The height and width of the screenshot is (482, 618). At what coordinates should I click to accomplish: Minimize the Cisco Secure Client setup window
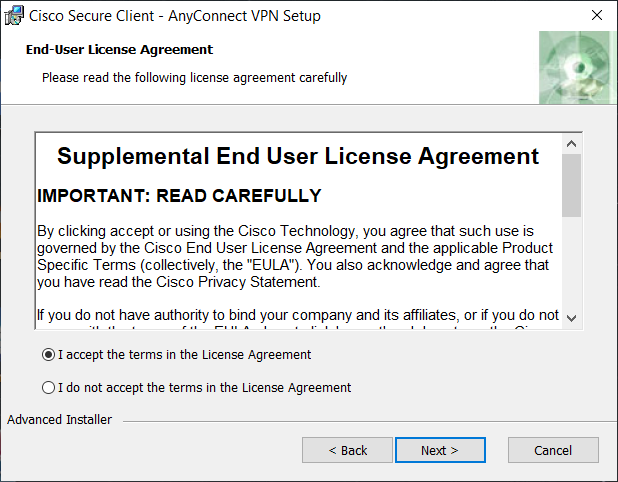coord(506,16)
